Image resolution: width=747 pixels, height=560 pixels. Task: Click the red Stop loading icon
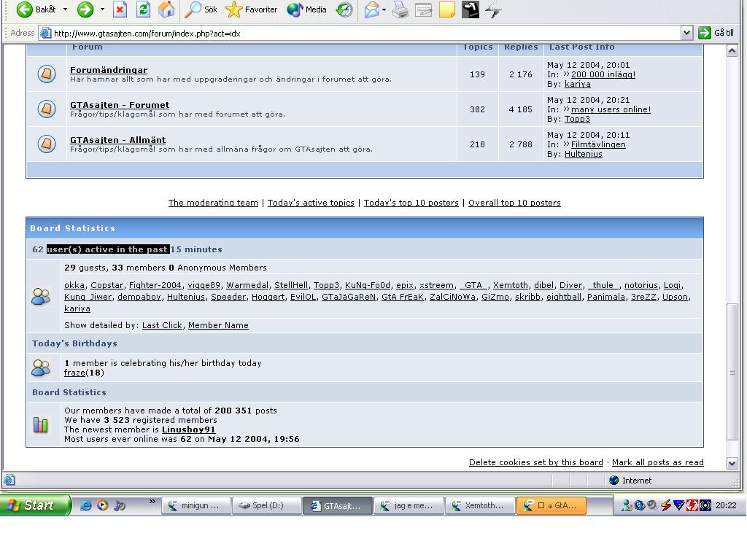pos(120,9)
